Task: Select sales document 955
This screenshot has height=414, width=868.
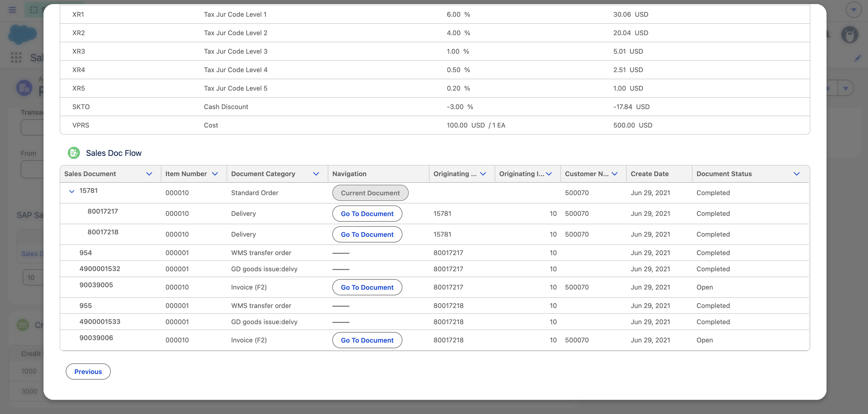Action: click(85, 305)
